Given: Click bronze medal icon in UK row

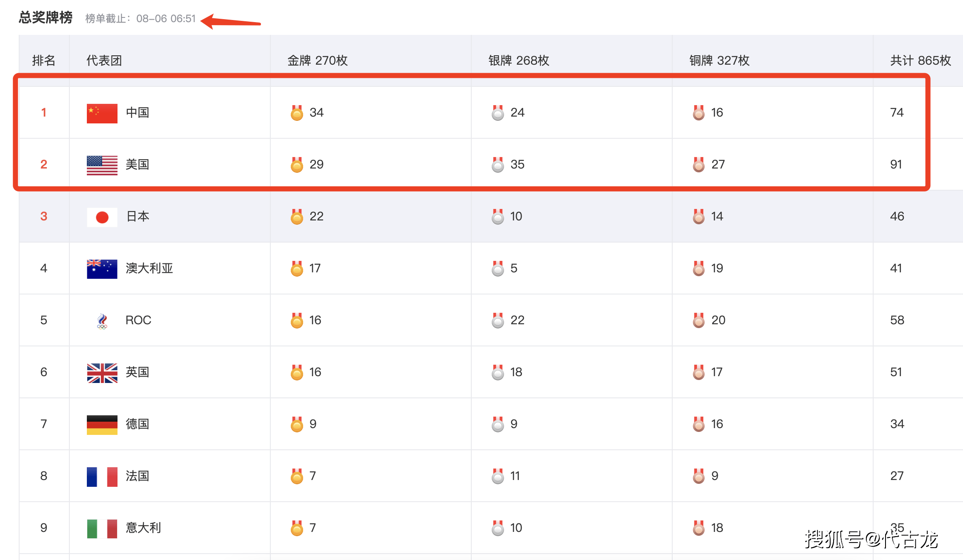Looking at the screenshot, I should (699, 372).
